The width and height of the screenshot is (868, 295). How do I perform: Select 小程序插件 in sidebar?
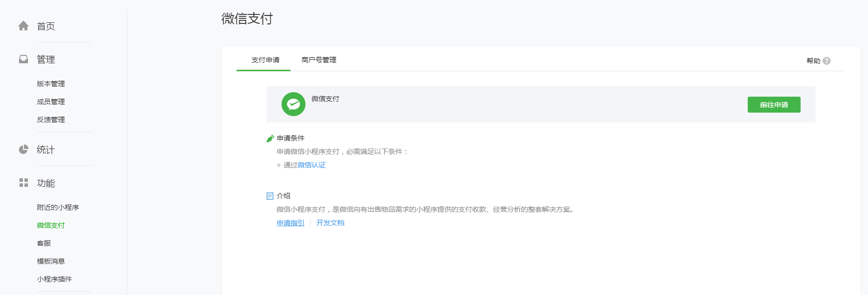pyautogui.click(x=54, y=279)
